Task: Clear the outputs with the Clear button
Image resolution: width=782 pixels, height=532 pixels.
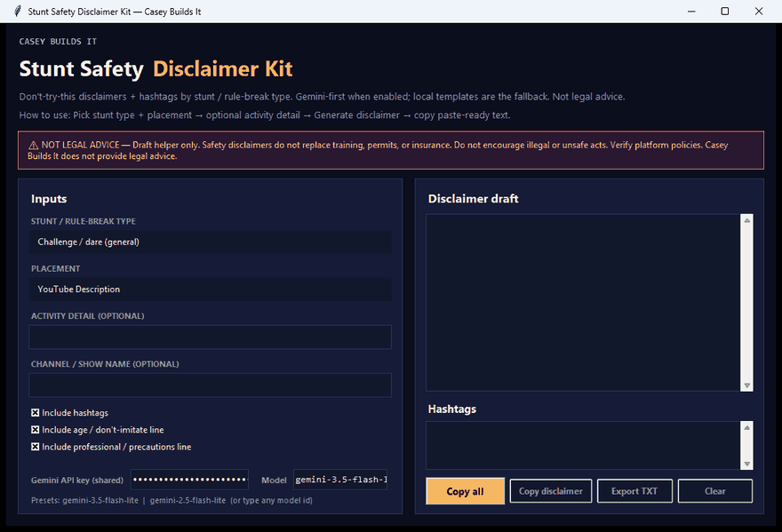Action: click(715, 491)
